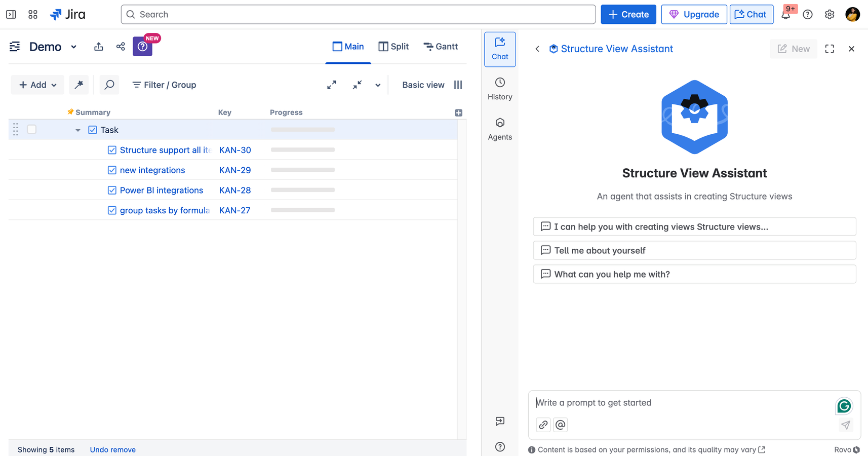The width and height of the screenshot is (868, 456).
Task: Toggle the Jira sidebar collapse icon
Action: coord(11,14)
